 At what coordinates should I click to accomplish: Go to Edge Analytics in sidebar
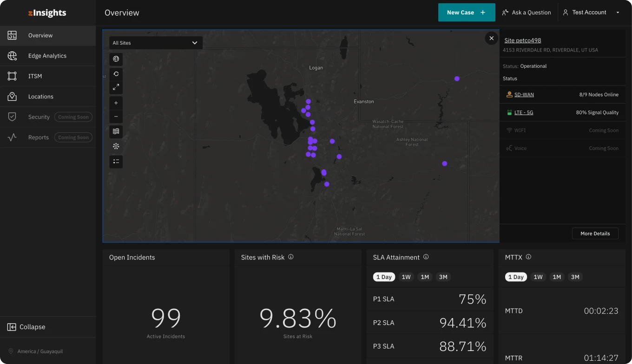point(48,56)
